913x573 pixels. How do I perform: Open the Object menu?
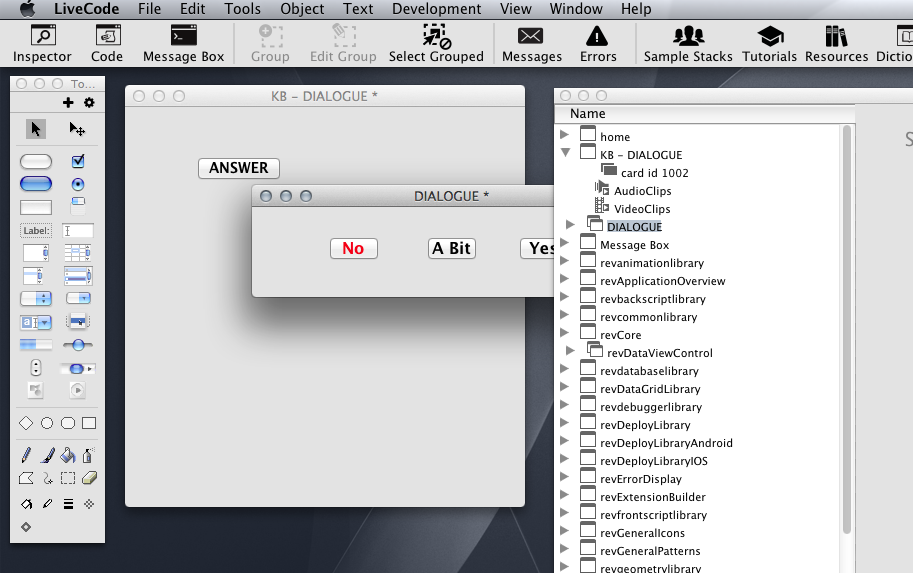[x=302, y=9]
